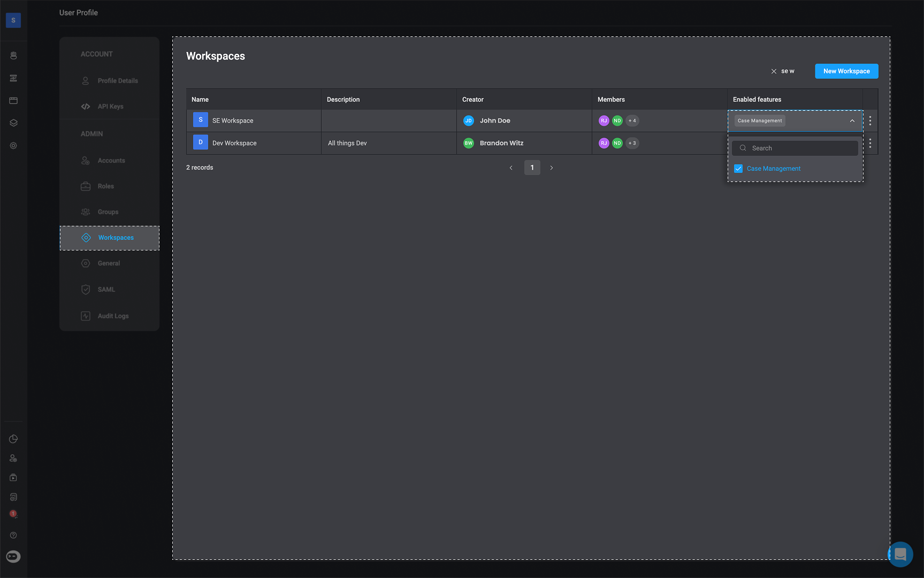924x578 pixels.
Task: Open the database stack icon in the left rail
Action: 13,56
